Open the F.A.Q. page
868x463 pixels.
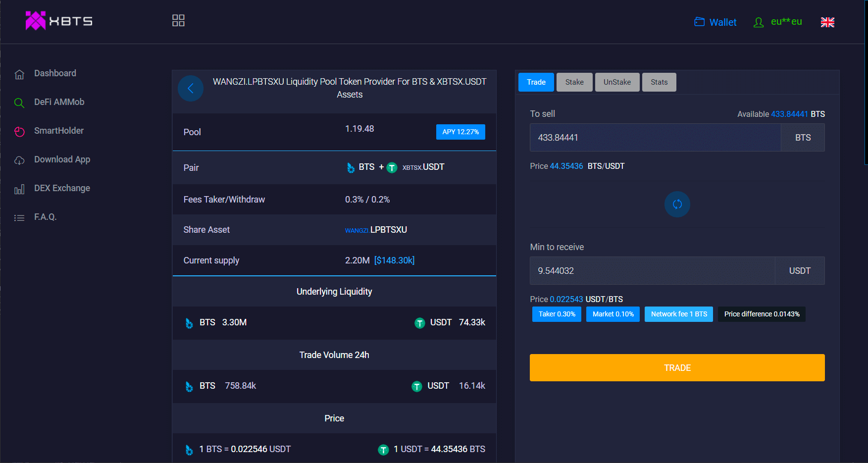pos(45,217)
